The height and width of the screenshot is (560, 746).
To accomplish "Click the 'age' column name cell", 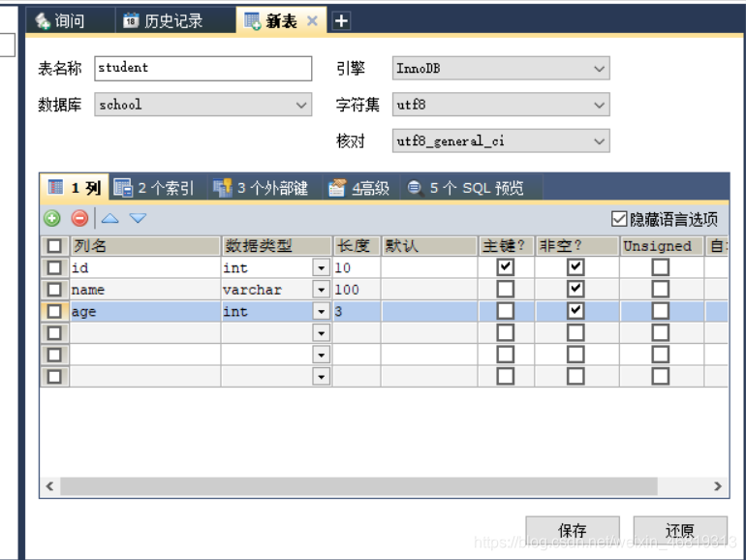I will 145,312.
